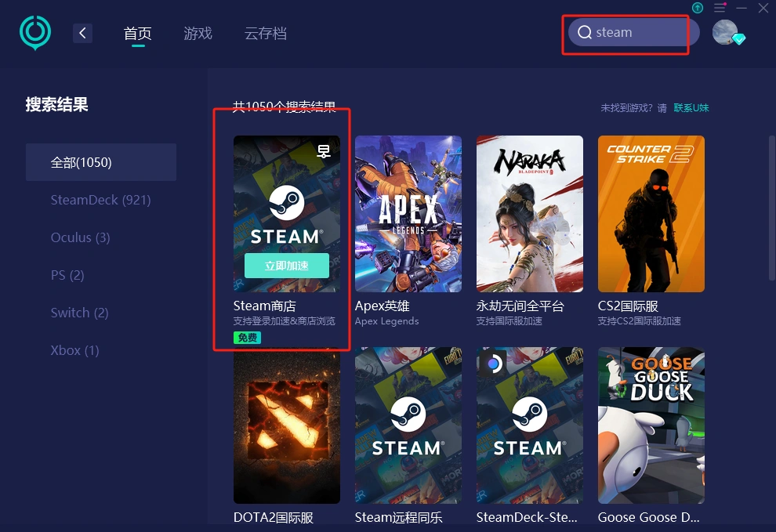Select the Naraka Bladepoint cover image
Image resolution: width=776 pixels, height=532 pixels.
[530, 214]
